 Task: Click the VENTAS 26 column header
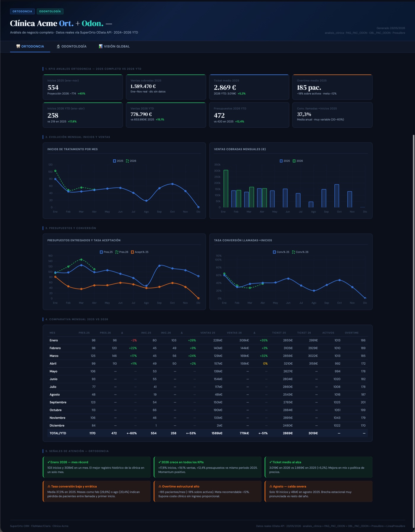[234, 333]
